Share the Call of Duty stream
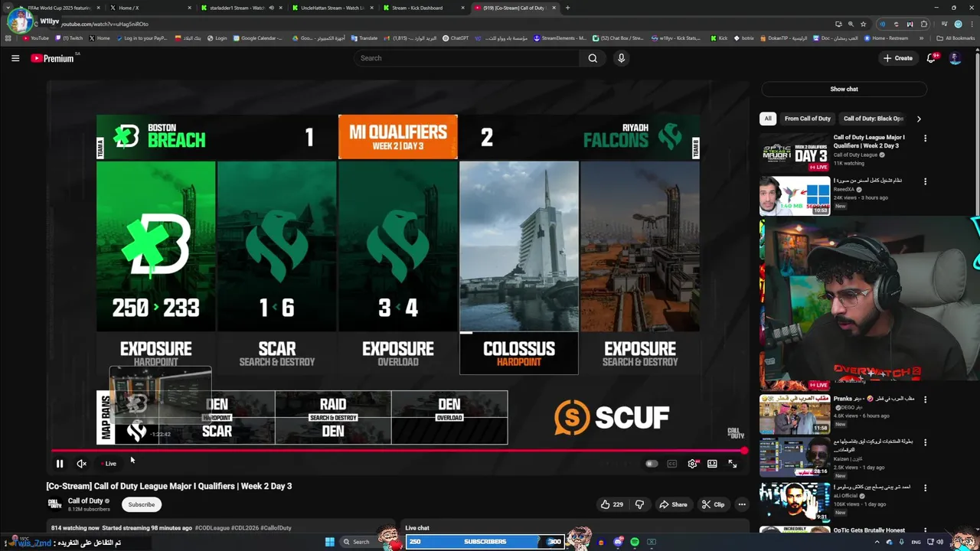 coord(674,504)
